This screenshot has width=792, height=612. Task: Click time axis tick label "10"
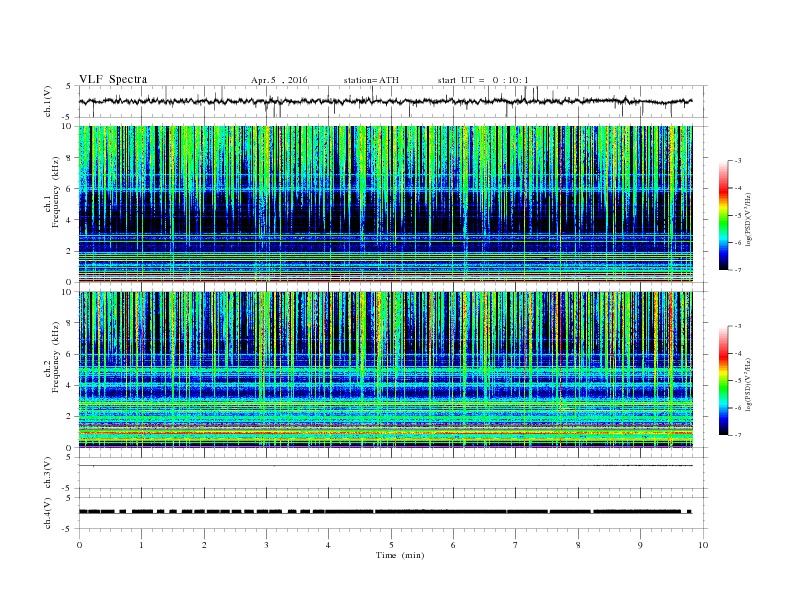point(703,545)
